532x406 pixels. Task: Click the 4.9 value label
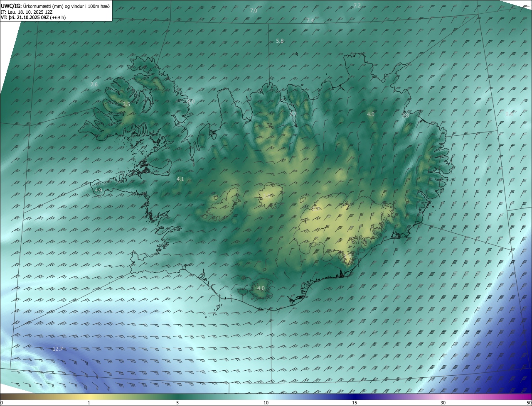coord(99,190)
